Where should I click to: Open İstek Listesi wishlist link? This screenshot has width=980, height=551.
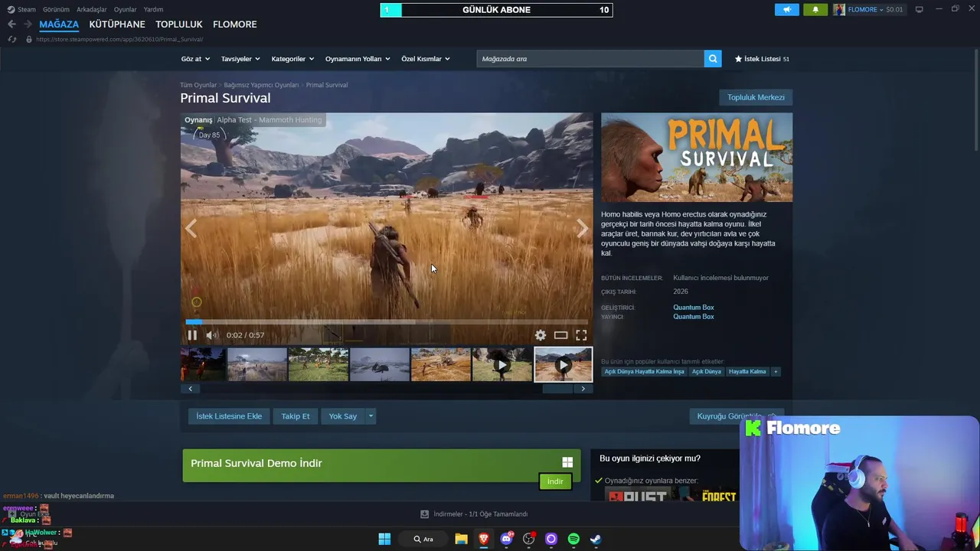tap(762, 59)
